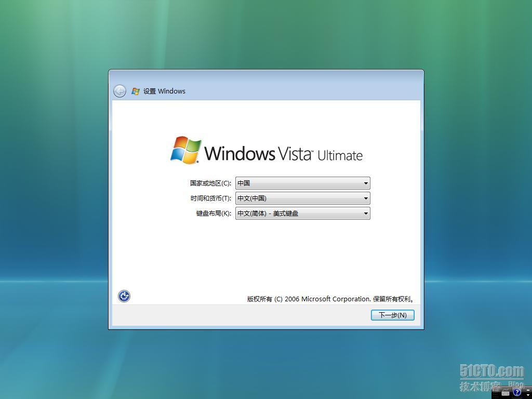Click the 时间和货币(T): label

[211, 198]
